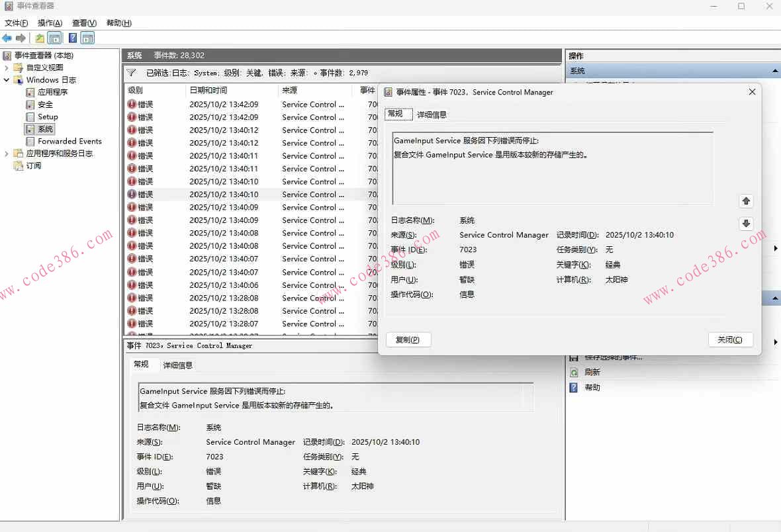Click the 刷新 icon in the actions pane
This screenshot has height=532, width=781.
coord(574,372)
